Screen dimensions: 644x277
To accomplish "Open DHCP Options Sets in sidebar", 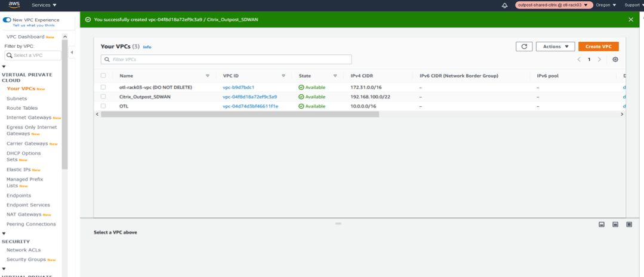I will (x=24, y=156).
